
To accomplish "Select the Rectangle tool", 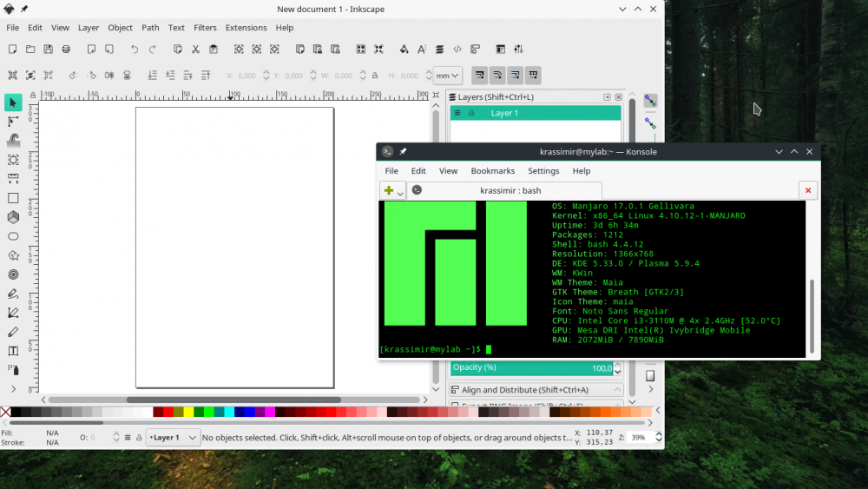I will (x=13, y=198).
